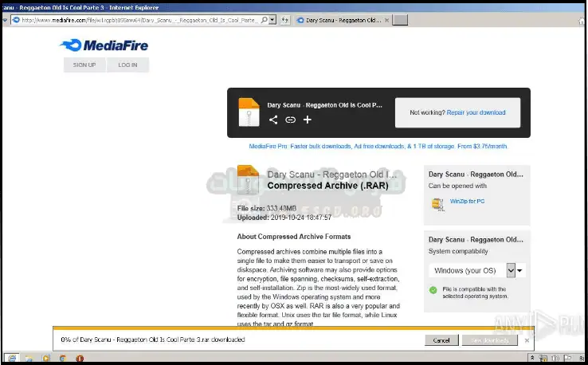Screen dimensions: 588x365
Task: Switch to the Dary Scanu browser tab
Action: [x=343, y=20]
